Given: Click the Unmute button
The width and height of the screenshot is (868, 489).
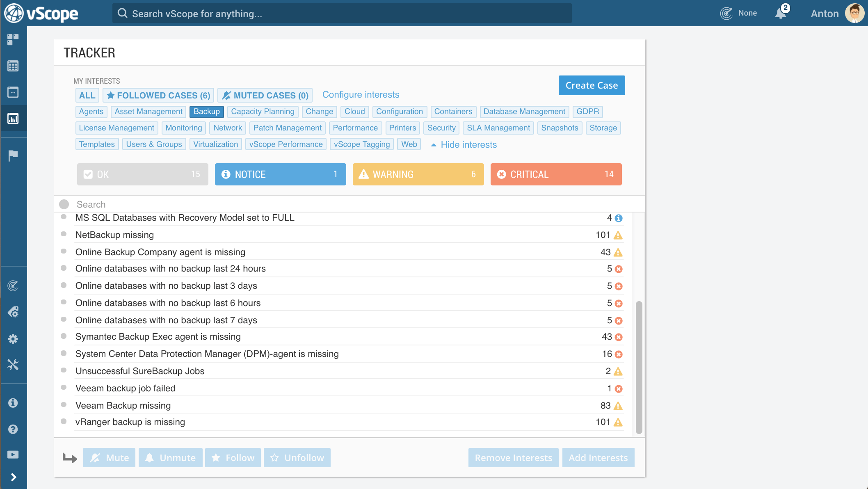Looking at the screenshot, I should 171,458.
